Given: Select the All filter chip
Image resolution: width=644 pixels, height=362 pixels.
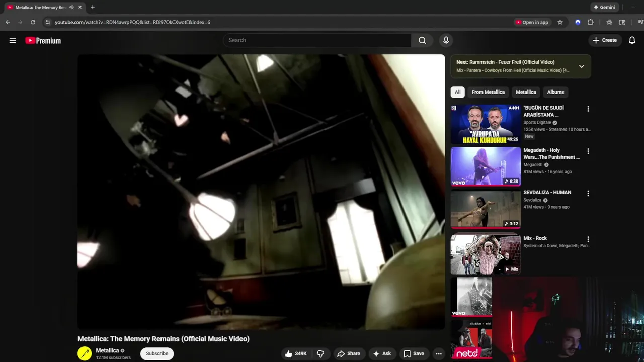Looking at the screenshot, I should (457, 92).
